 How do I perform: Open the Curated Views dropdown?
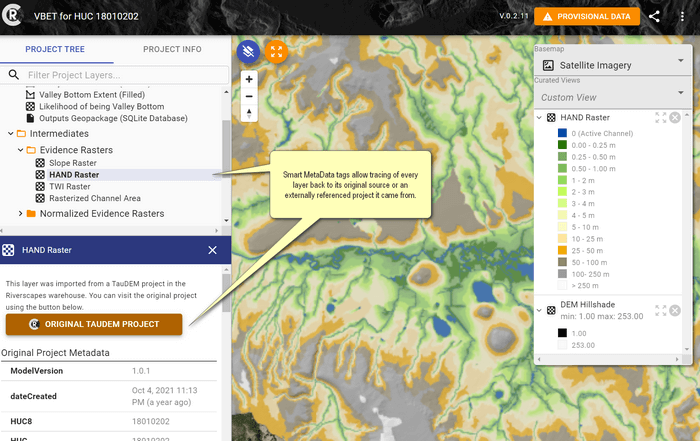(x=610, y=97)
